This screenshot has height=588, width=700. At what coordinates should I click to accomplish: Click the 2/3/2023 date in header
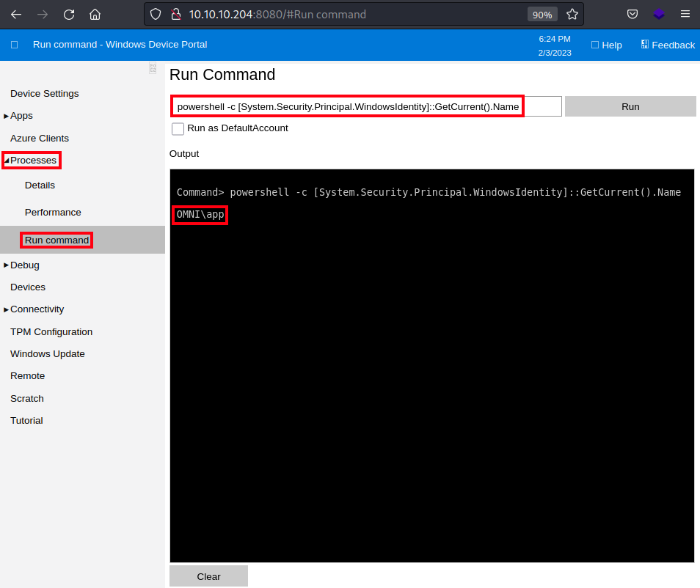pyautogui.click(x=555, y=53)
